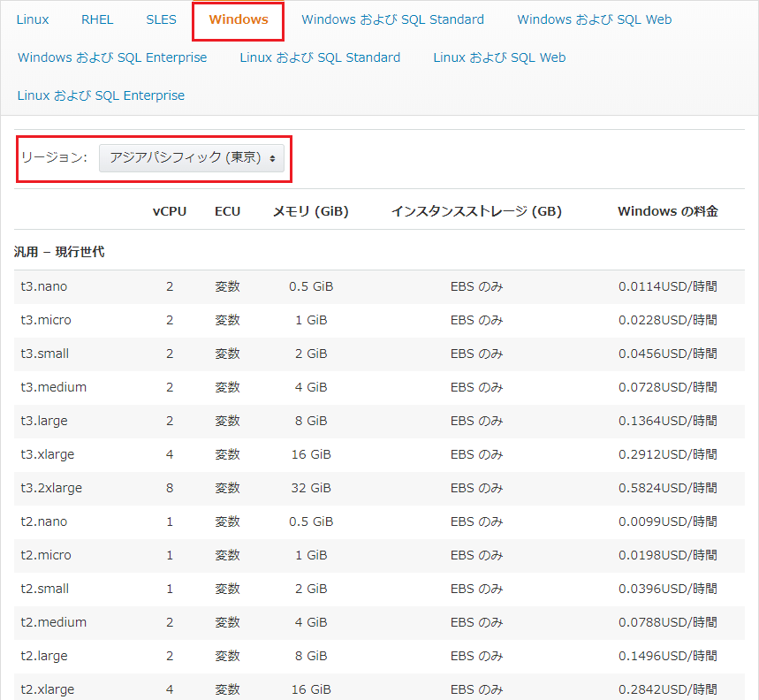Click the インスタンスストレージ (GB) header
This screenshot has width=759, height=700.
[476, 211]
